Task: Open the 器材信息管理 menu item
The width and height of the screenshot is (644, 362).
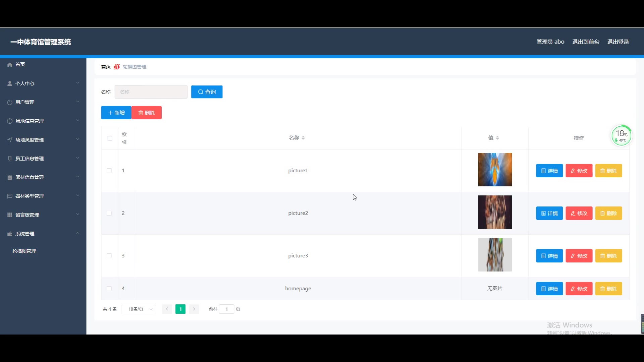Action: coord(30,177)
